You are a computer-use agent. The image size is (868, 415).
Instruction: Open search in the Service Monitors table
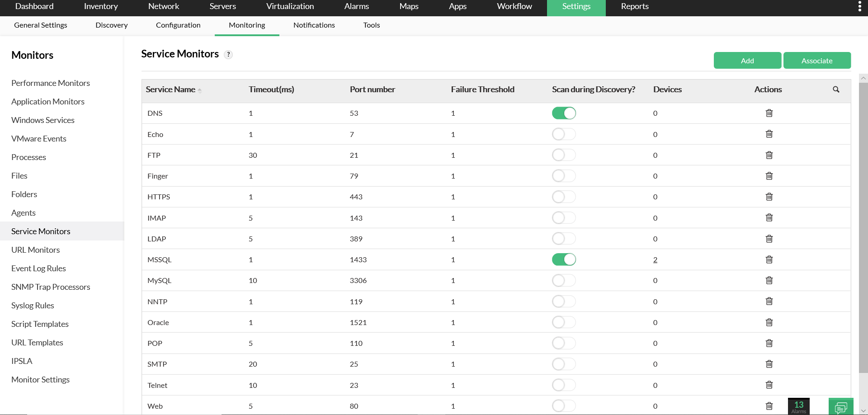click(x=836, y=90)
